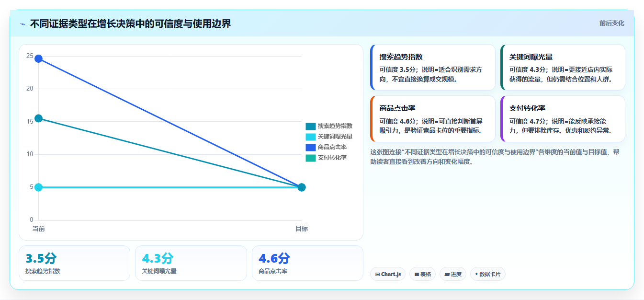Click the description paragraph starting 这张图连接
644x300 pixels.
click(495, 157)
